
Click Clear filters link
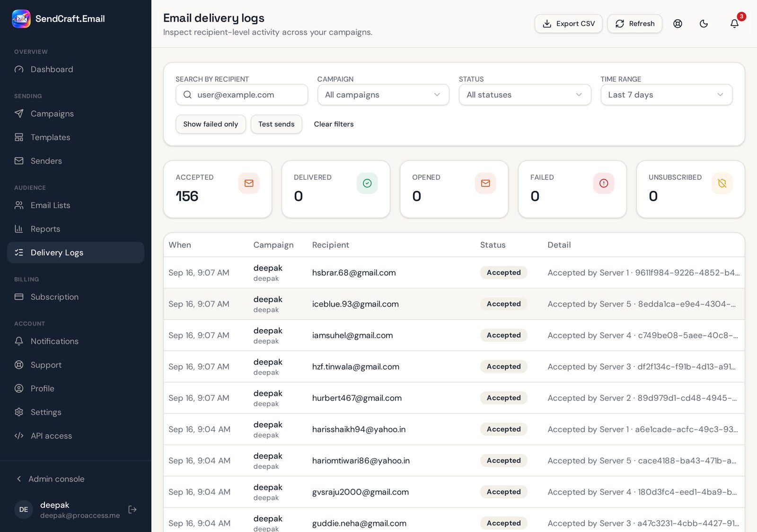pyautogui.click(x=334, y=124)
